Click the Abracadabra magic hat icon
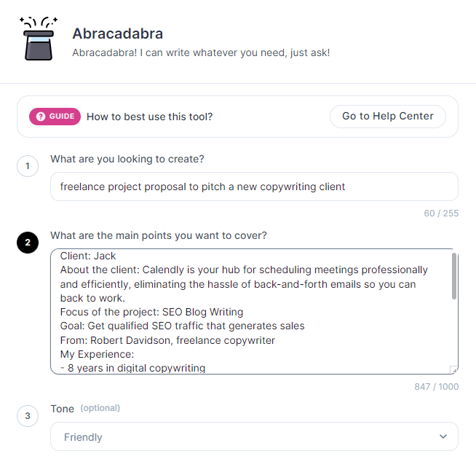 point(39,39)
